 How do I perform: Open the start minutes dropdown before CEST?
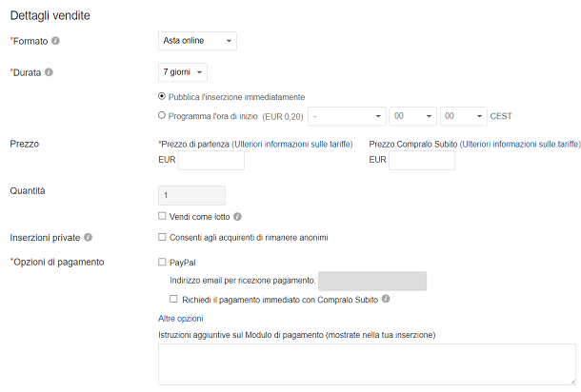pos(463,116)
